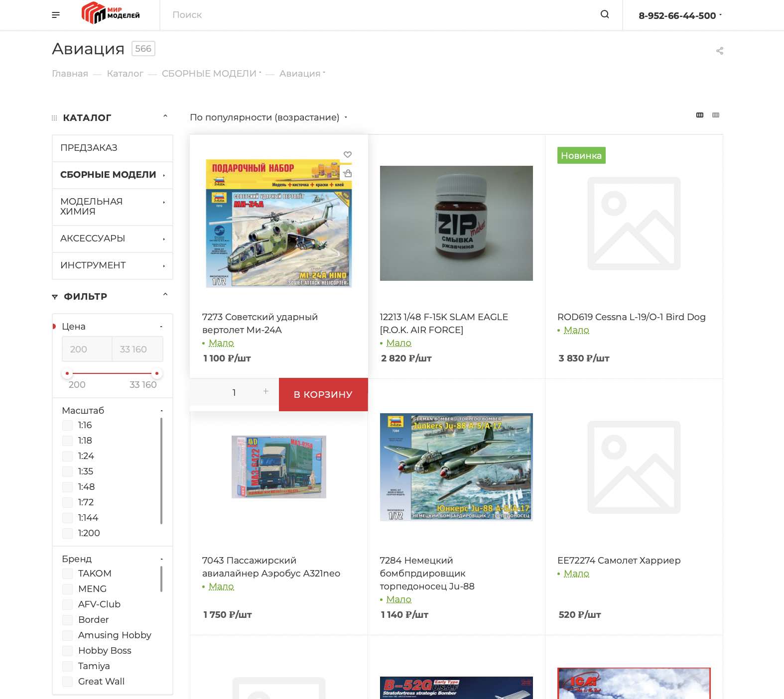The width and height of the screenshot is (784, 699).
Task: Collapse the Фильтр section
Action: point(165,295)
